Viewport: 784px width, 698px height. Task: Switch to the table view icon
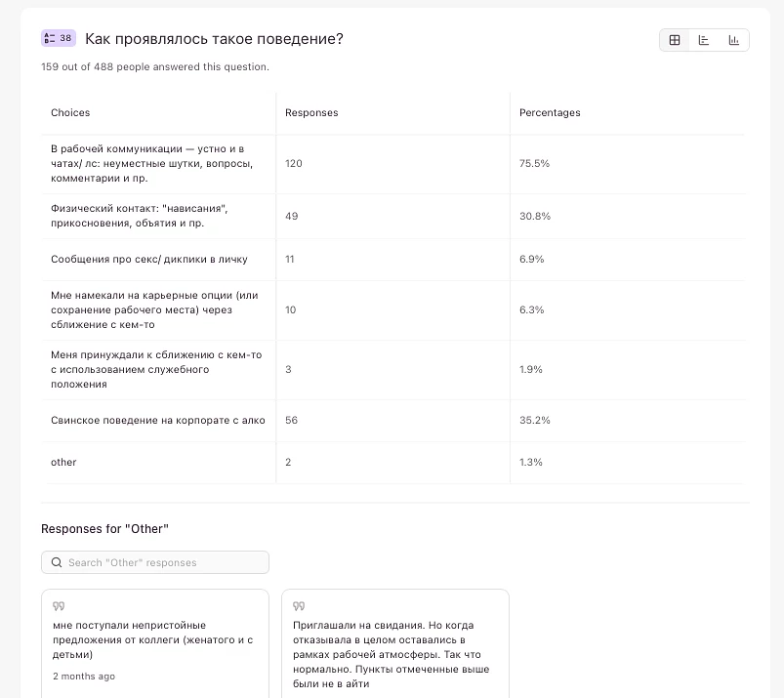point(675,40)
